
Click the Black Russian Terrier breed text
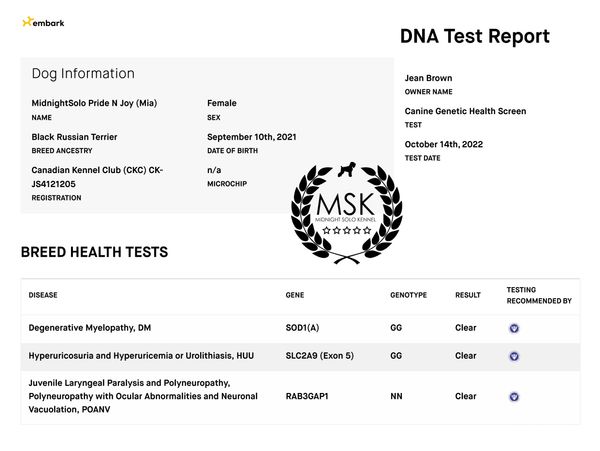click(82, 137)
